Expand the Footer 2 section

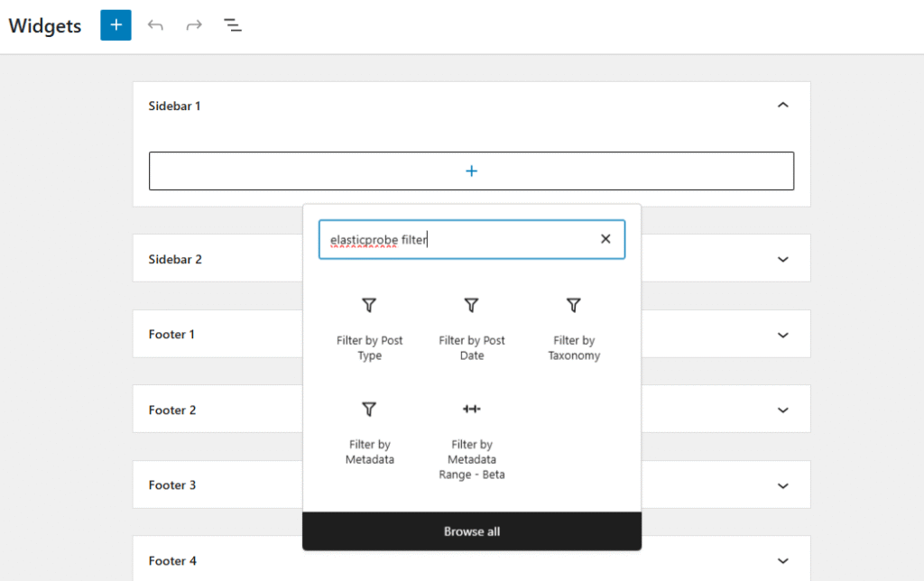pyautogui.click(x=783, y=409)
